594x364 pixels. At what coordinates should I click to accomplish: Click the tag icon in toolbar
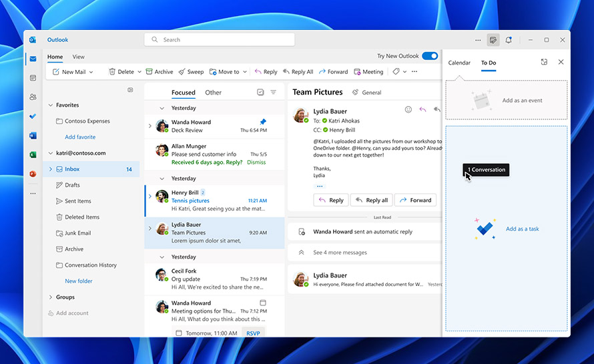[396, 71]
